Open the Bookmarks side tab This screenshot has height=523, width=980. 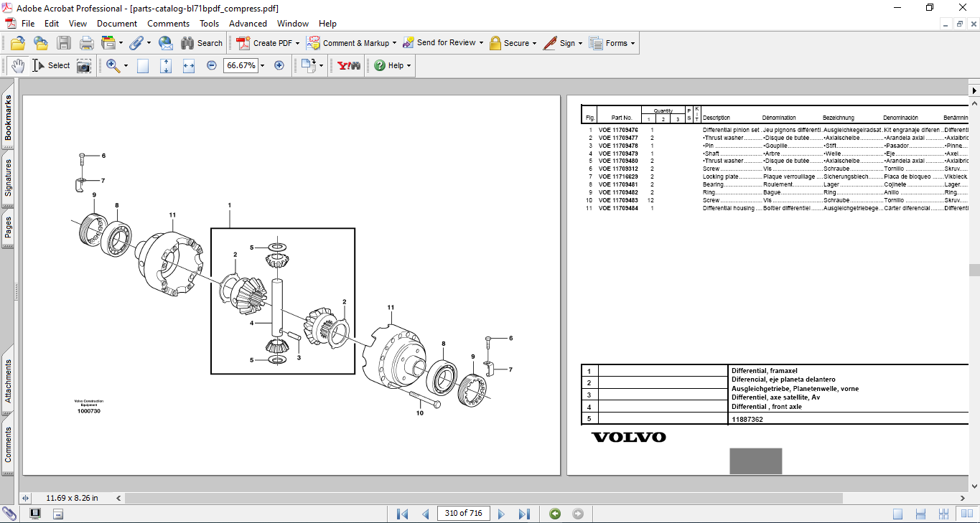[x=8, y=119]
